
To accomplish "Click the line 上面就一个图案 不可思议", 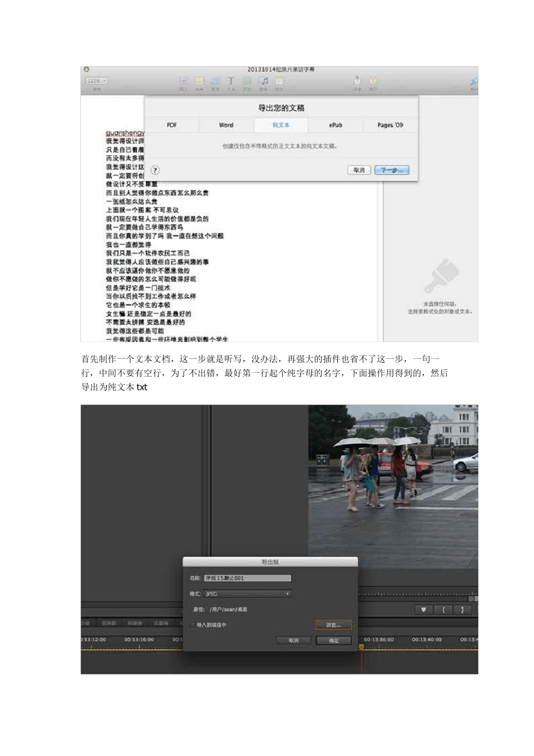I will (x=142, y=210).
